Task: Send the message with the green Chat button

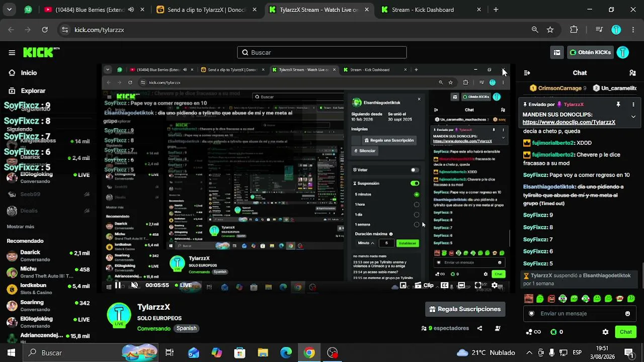Action: pyautogui.click(x=626, y=332)
